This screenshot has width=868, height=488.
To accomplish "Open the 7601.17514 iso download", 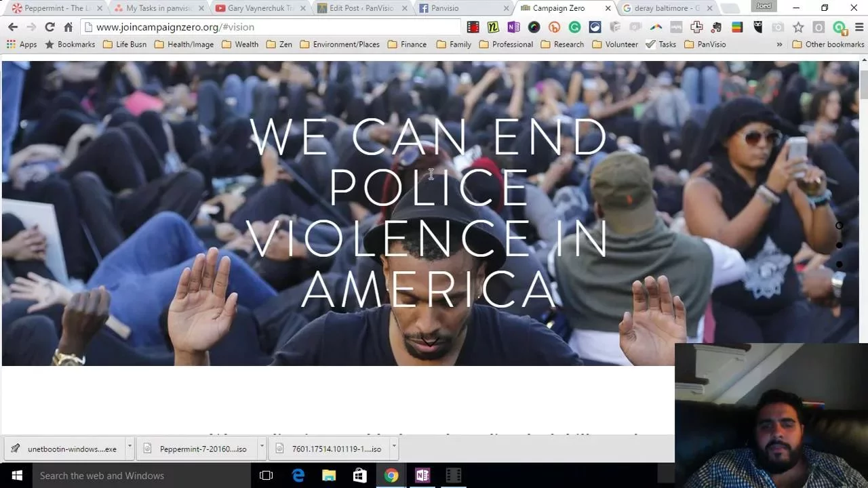I will [x=329, y=448].
